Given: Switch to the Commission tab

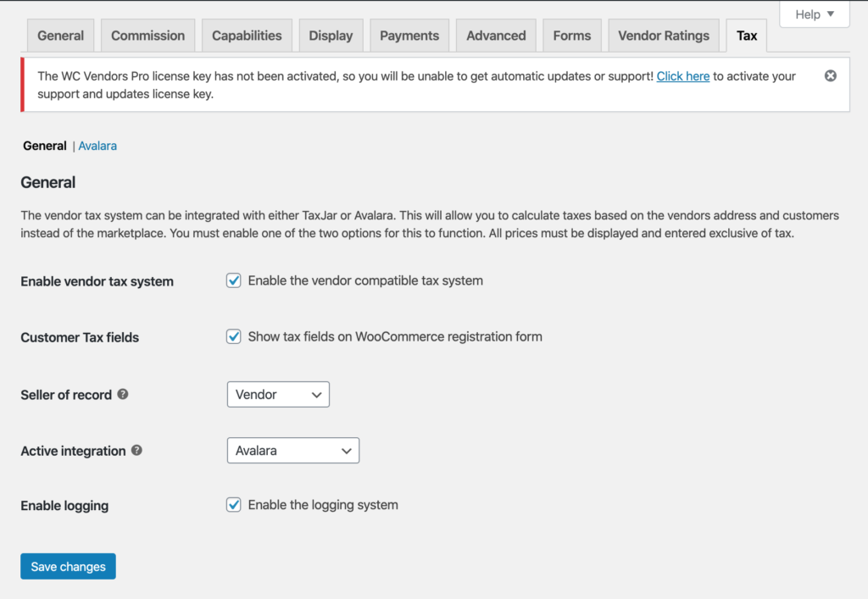Looking at the screenshot, I should 147,36.
